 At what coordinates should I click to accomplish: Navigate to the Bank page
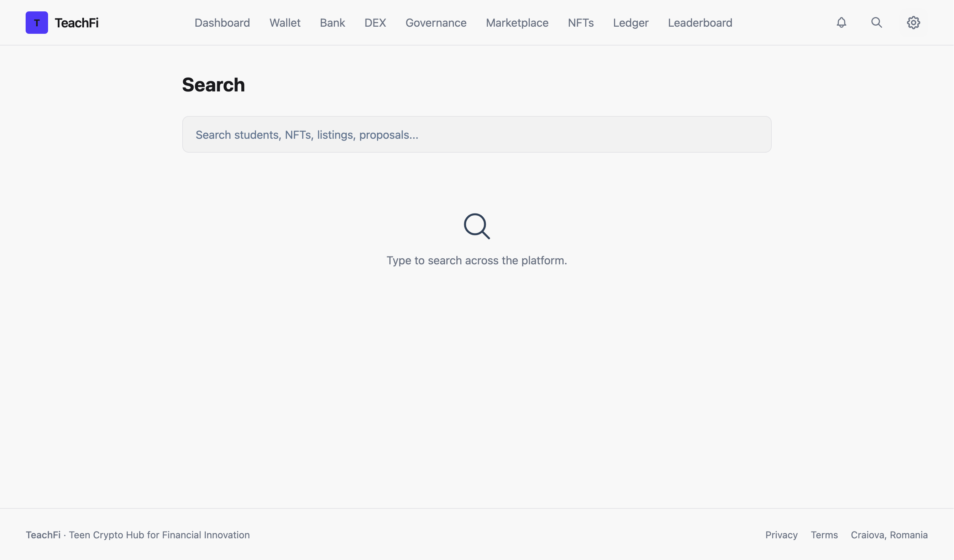[x=332, y=23]
